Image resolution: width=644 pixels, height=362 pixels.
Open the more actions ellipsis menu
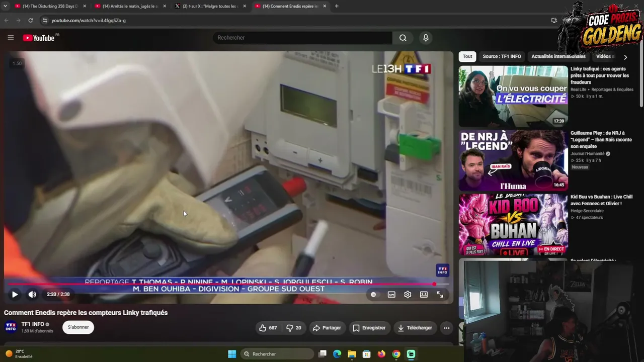(x=446, y=328)
